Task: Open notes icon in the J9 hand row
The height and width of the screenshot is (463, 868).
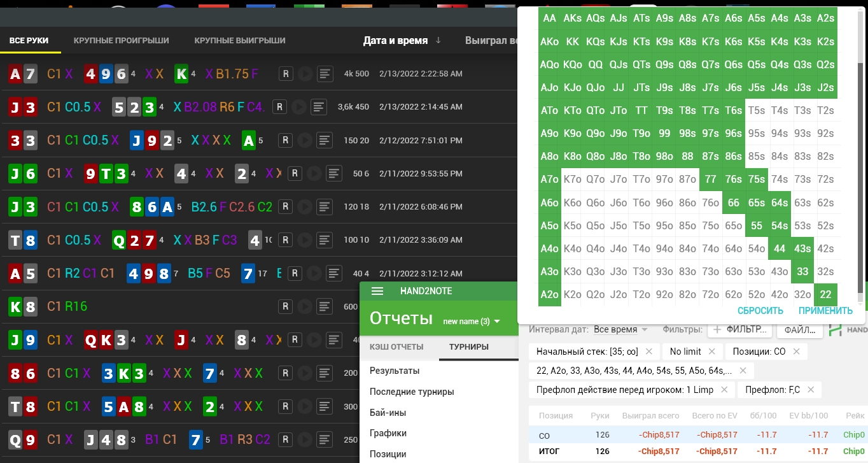Action: (x=333, y=339)
